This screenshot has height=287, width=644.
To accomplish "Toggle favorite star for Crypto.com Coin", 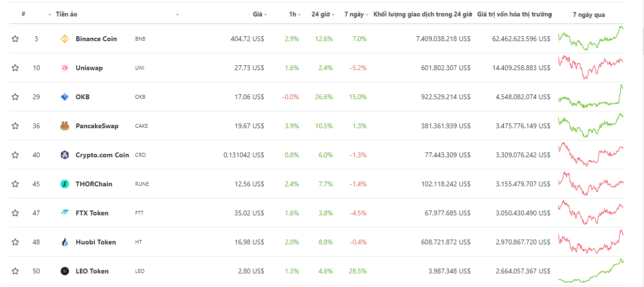I will point(15,155).
